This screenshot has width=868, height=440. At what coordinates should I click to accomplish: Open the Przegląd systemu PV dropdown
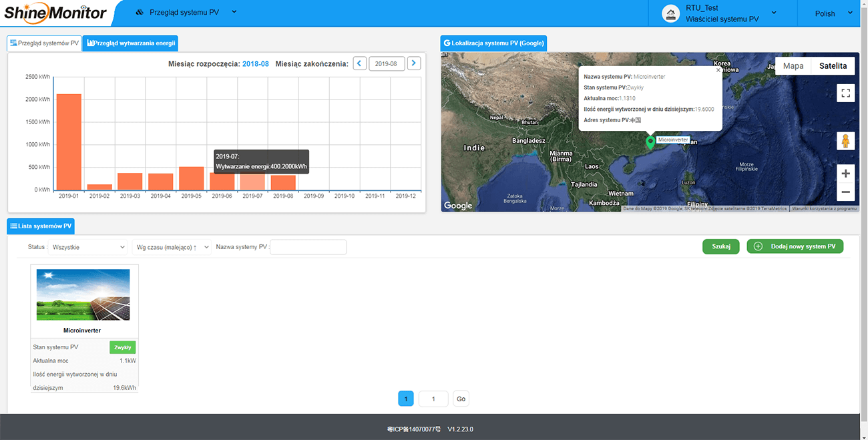[x=186, y=12]
